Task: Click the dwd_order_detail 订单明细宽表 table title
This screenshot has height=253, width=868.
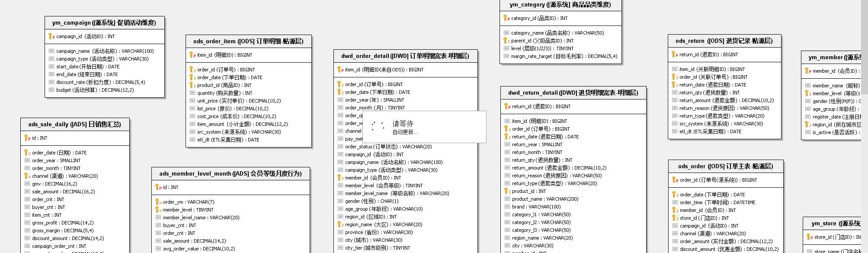Action: (405, 56)
